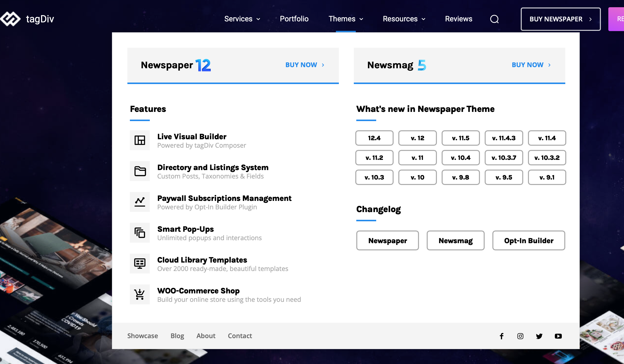This screenshot has width=624, height=364.
Task: Click the 'Powered by tagDiv Composer' subtitle
Action: [202, 145]
